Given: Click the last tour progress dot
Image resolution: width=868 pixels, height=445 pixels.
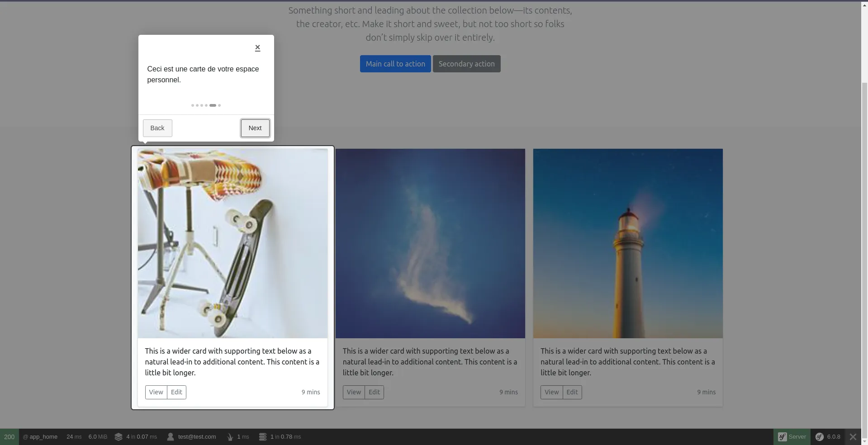Looking at the screenshot, I should 219,105.
